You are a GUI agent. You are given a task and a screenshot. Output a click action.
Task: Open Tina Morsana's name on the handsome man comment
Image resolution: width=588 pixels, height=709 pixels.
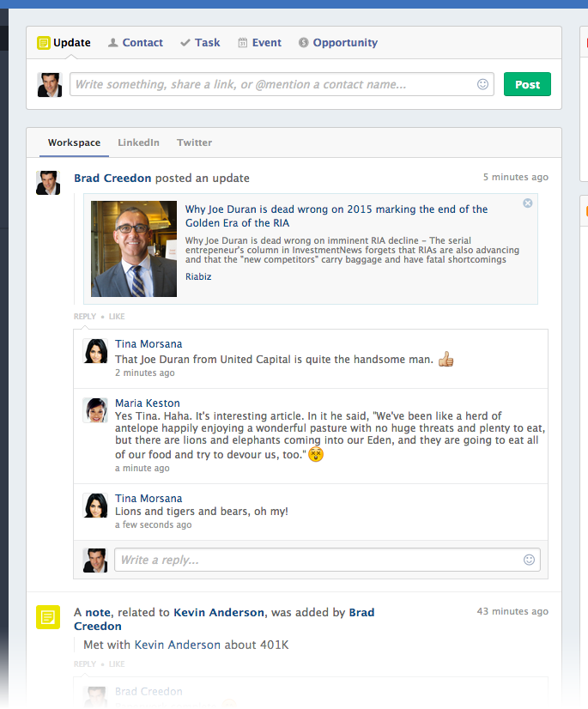pos(149,344)
